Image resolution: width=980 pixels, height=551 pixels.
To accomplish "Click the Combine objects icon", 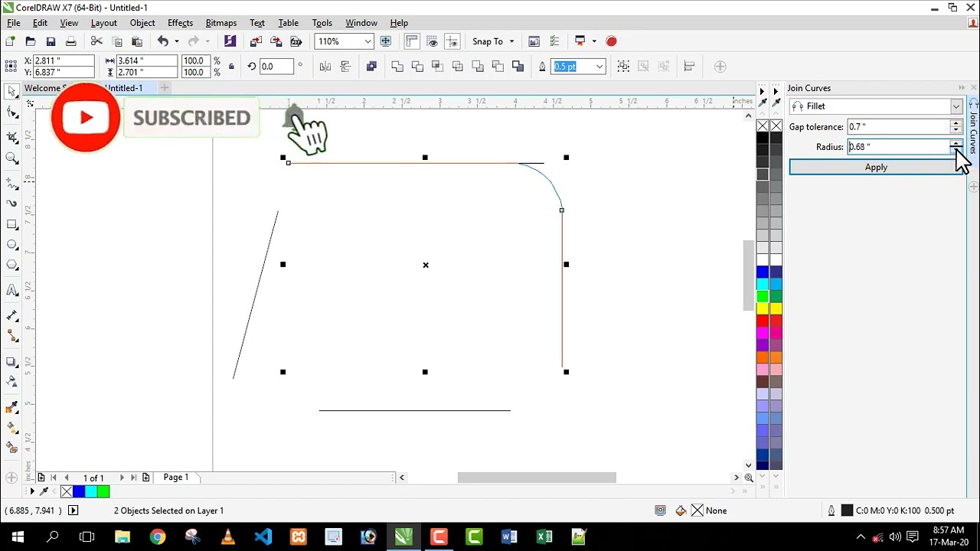I will click(371, 67).
